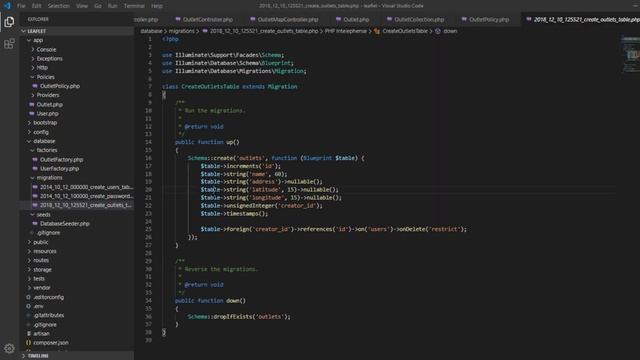Click PHP Intelephense breadcrumb
This screenshot has width=640, height=360.
345,31
